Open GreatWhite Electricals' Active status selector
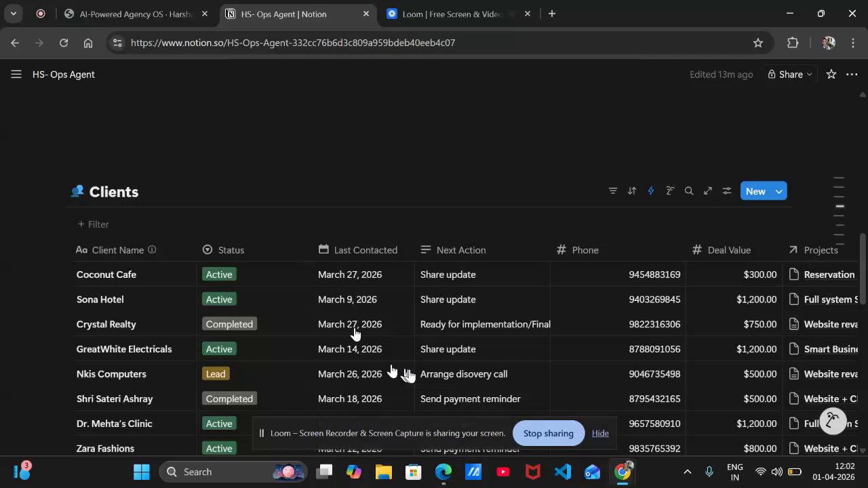The image size is (868, 488). click(219, 349)
